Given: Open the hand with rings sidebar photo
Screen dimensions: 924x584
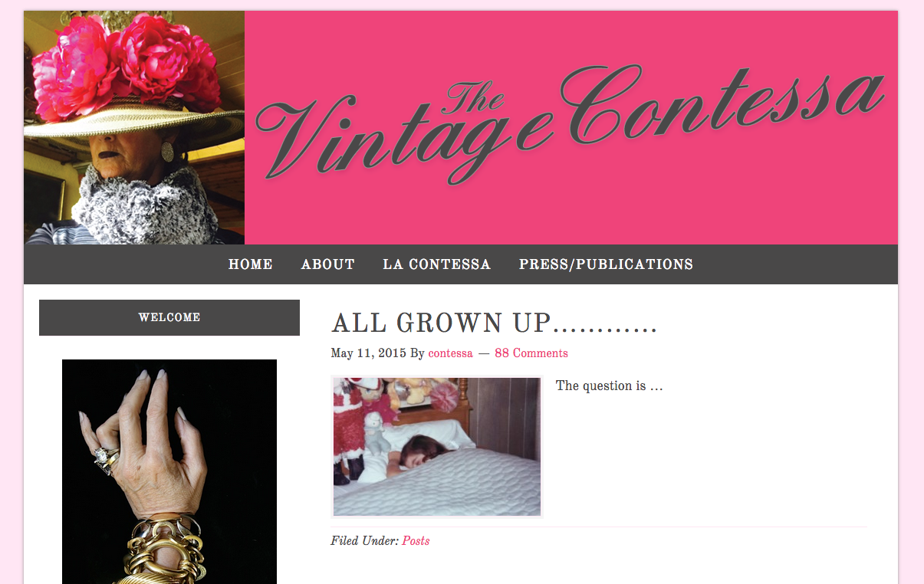Looking at the screenshot, I should (169, 471).
